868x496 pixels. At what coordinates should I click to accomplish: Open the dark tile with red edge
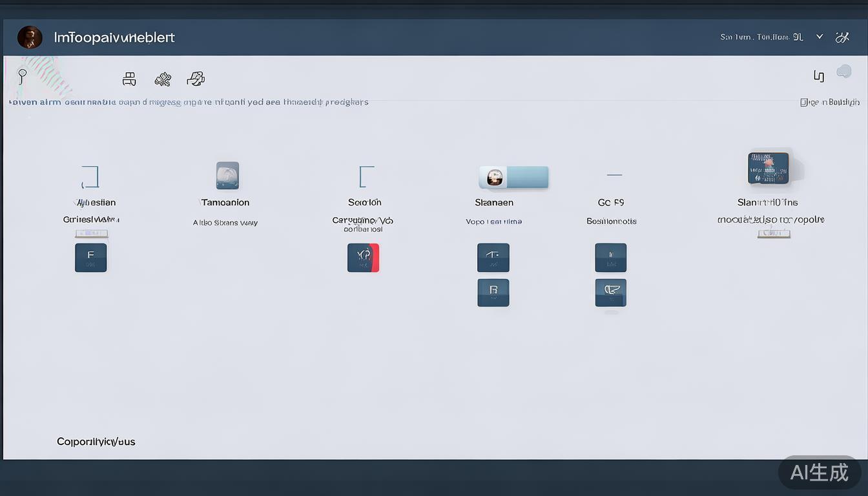pyautogui.click(x=363, y=257)
